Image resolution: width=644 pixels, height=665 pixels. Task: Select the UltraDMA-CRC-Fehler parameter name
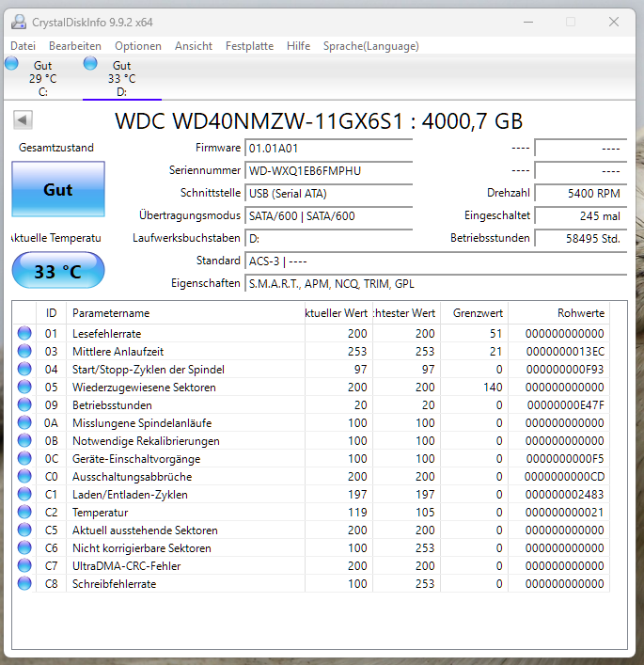coord(126,565)
